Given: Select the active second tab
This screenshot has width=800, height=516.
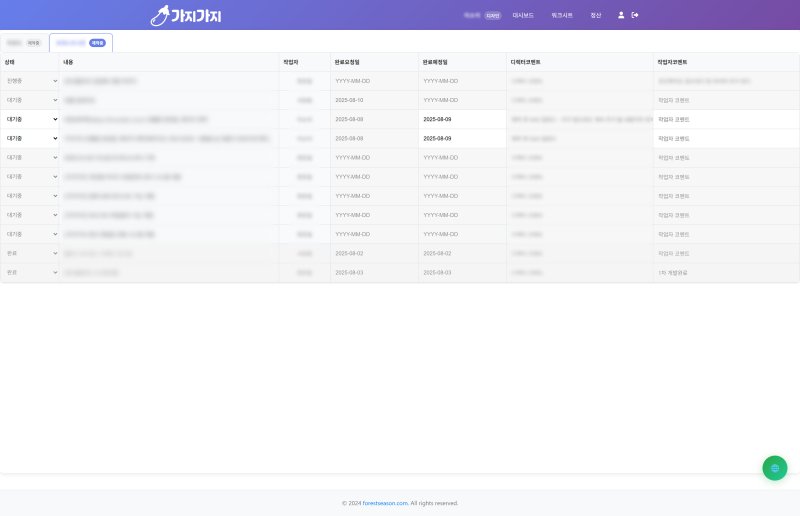Looking at the screenshot, I should click(x=81, y=43).
